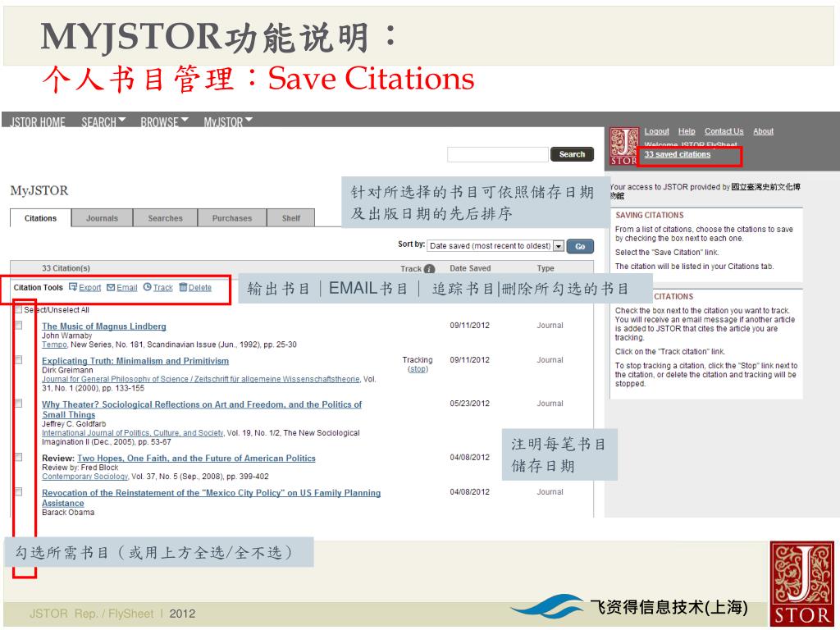
Task: Click the Tempo journal link
Action: [x=54, y=345]
